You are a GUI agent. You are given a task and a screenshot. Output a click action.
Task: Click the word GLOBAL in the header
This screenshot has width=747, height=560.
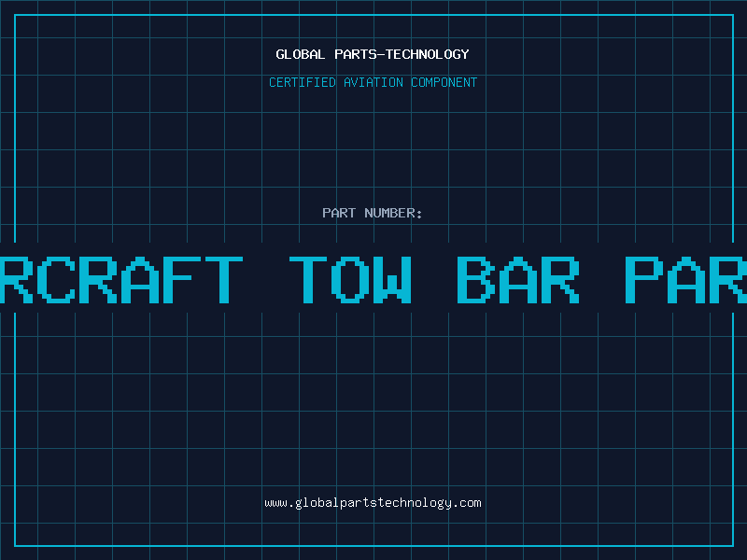(x=300, y=54)
